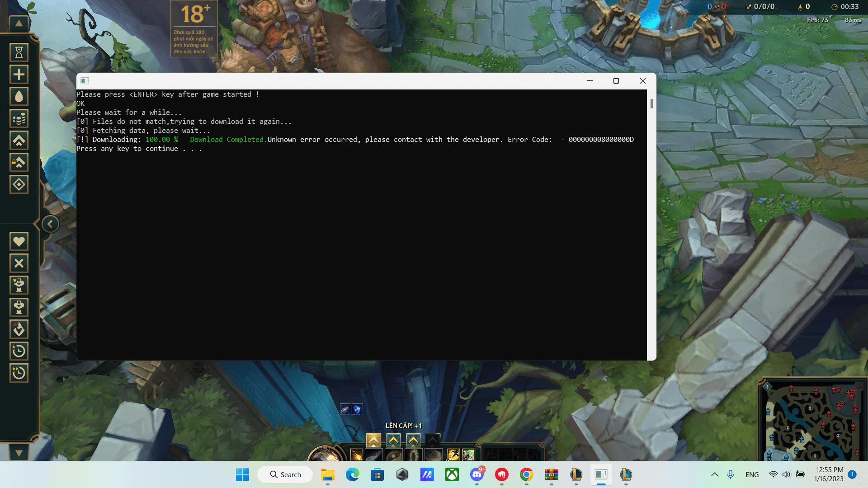Click the left panel icon with red X marker
Image resolution: width=868 pixels, height=488 pixels.
pyautogui.click(x=19, y=329)
